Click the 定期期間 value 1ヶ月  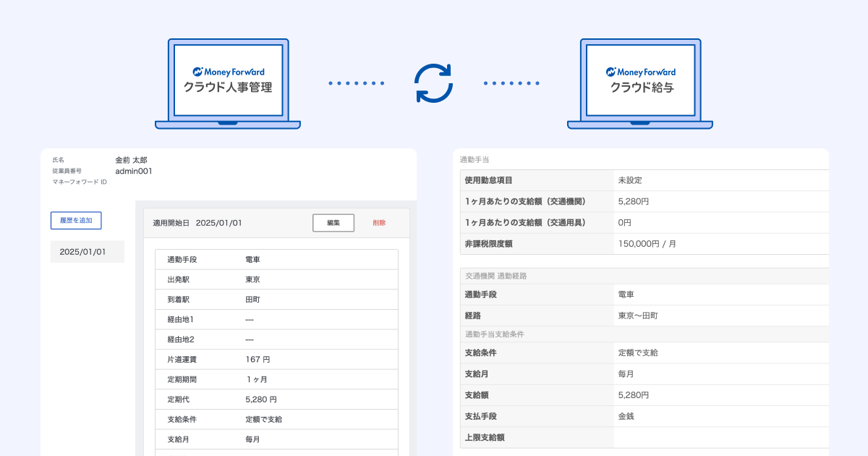coord(258,379)
